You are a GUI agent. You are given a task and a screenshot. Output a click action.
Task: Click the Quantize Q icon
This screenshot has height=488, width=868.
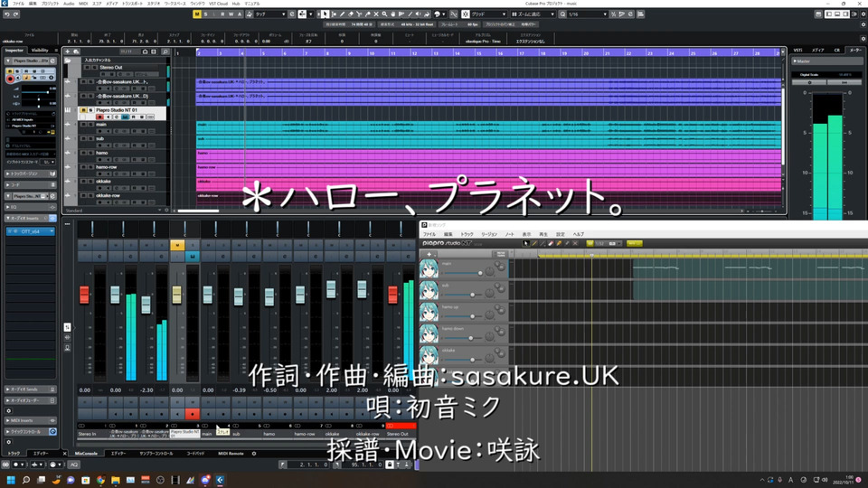tap(562, 14)
